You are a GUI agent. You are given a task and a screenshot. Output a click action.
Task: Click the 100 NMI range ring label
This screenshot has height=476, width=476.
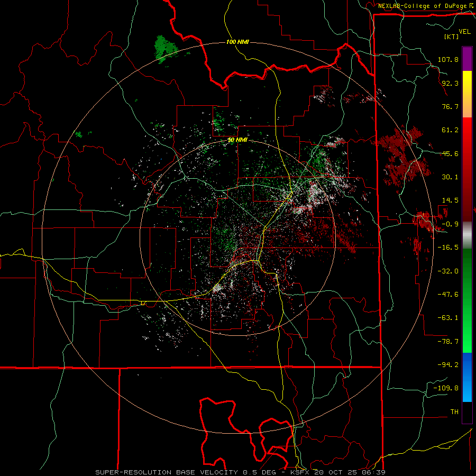237,42
